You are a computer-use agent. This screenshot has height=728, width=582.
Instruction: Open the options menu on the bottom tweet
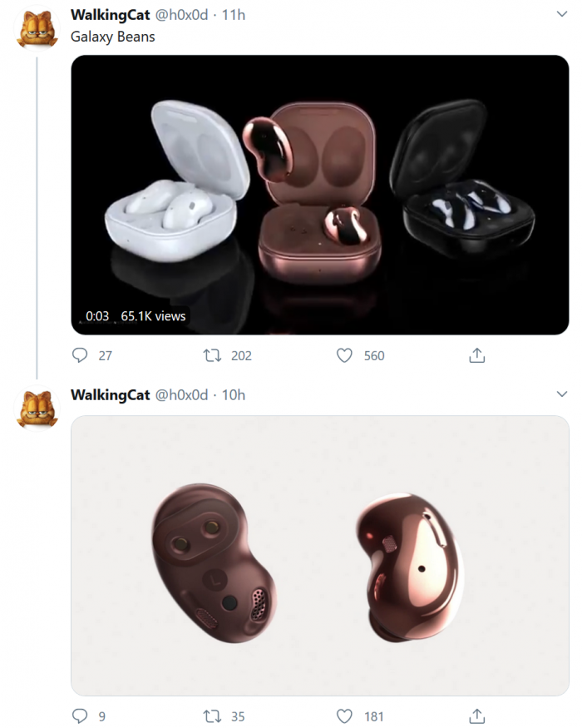(x=560, y=392)
